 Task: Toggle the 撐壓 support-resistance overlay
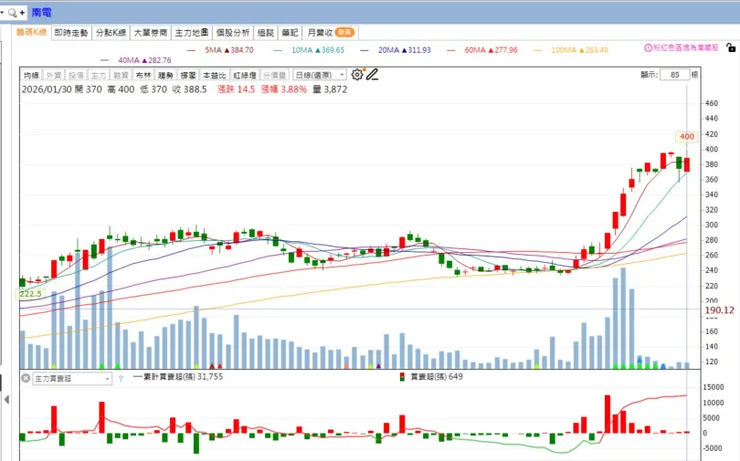[x=188, y=75]
